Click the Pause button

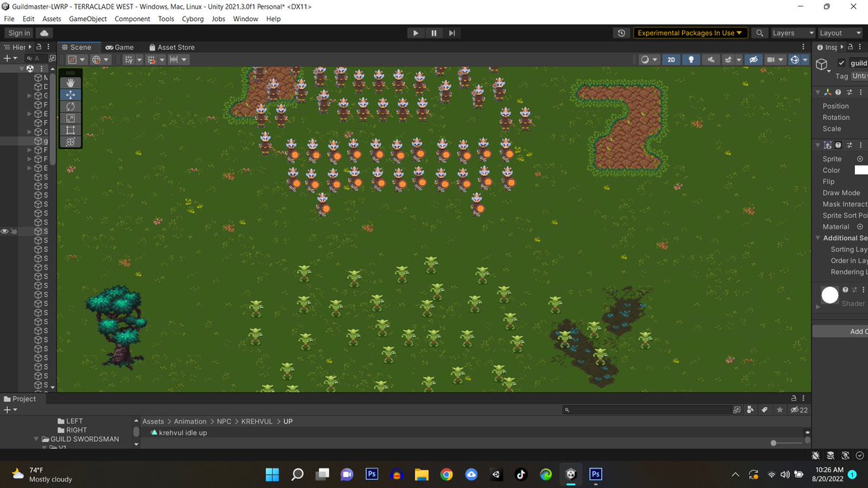[434, 33]
